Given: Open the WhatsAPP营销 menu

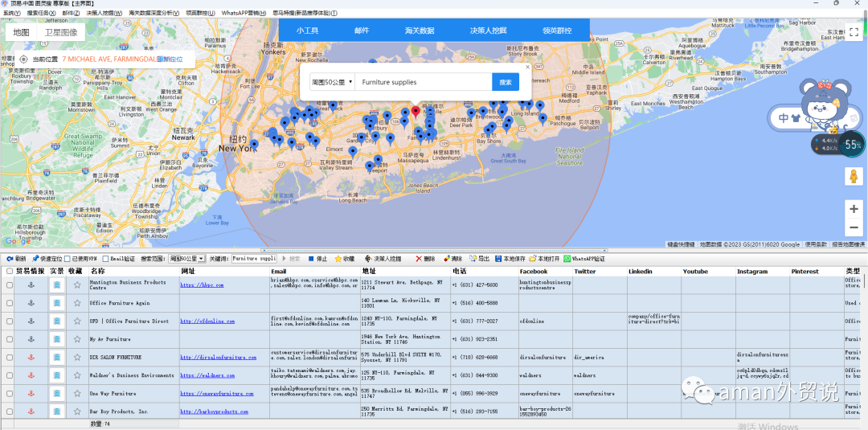Looking at the screenshot, I should [244, 13].
